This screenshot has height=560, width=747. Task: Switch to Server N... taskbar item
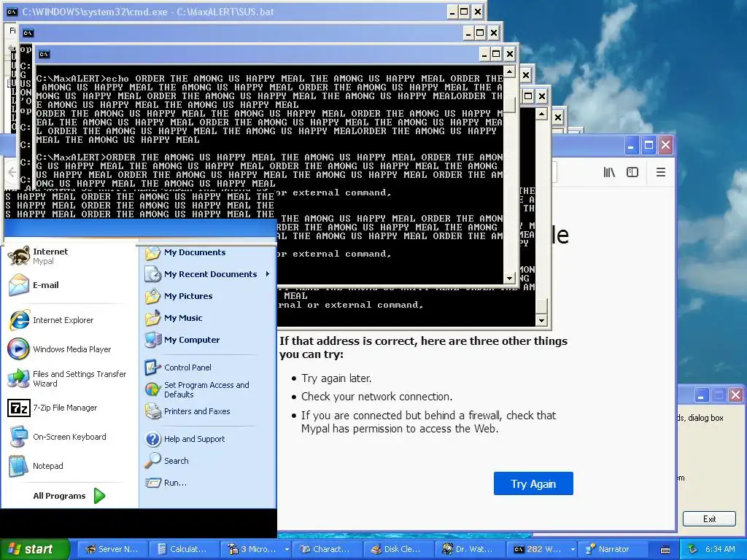coord(112,549)
